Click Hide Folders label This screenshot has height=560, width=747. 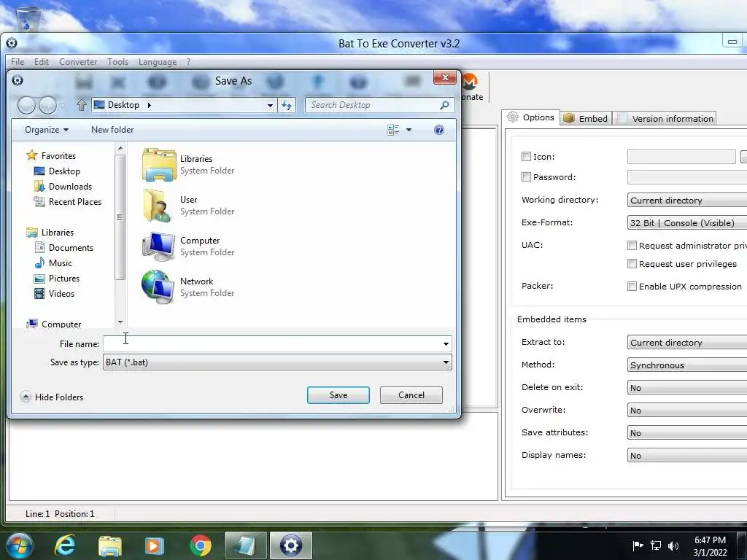coord(59,397)
